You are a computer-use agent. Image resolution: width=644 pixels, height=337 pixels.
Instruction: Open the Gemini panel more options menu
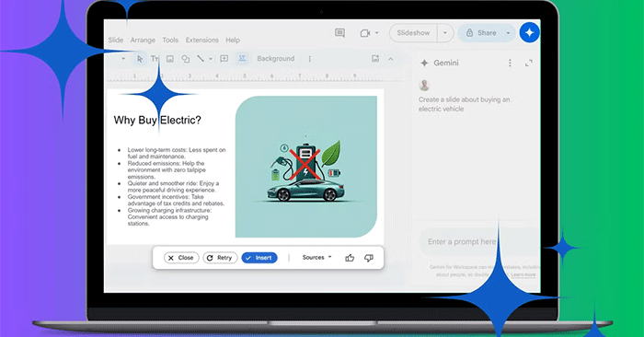tap(510, 63)
